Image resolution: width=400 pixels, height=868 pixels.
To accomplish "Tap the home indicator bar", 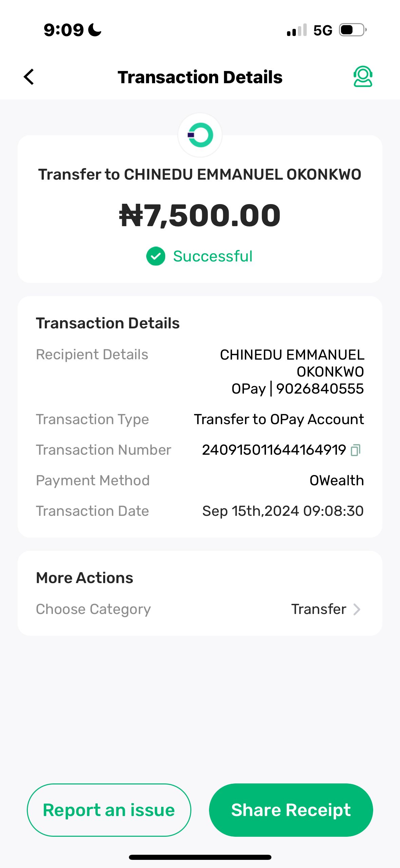I will pos(200,857).
